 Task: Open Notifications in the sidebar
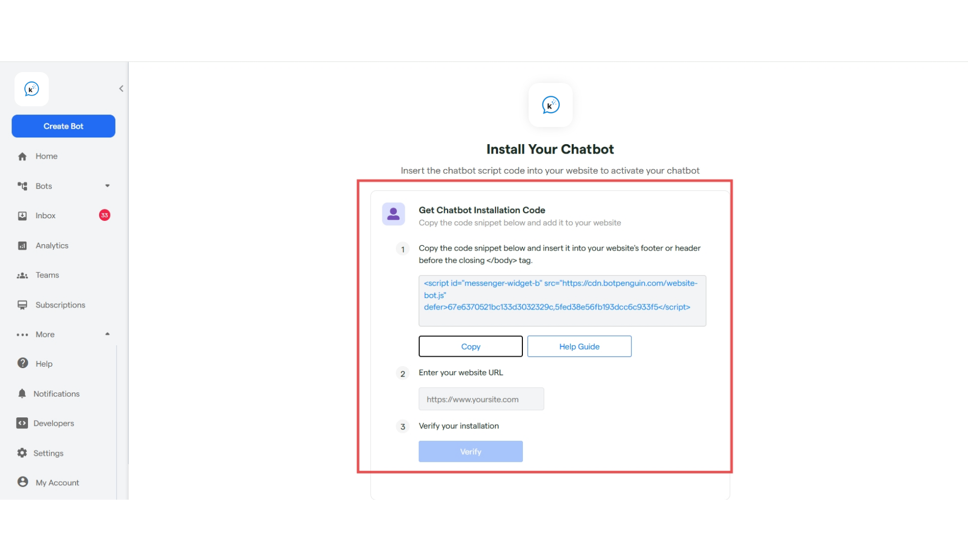(x=57, y=394)
